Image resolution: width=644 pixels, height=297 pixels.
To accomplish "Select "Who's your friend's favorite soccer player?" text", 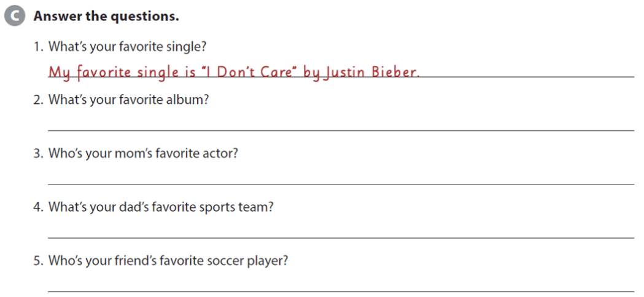I will pos(168,261).
